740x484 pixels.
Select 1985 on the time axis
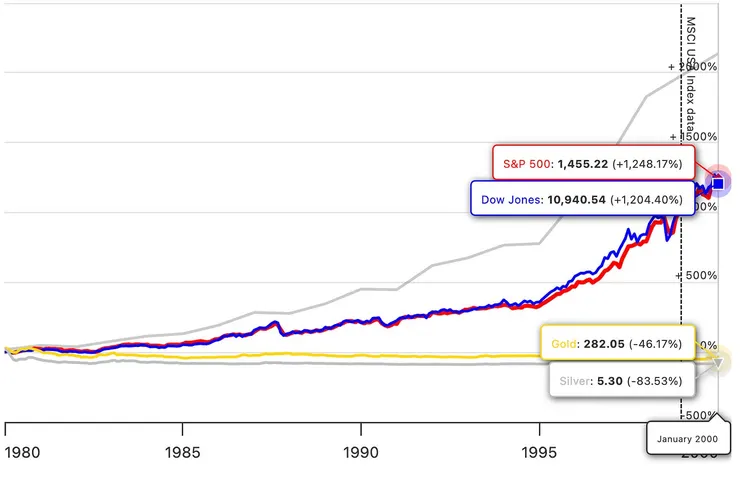[x=181, y=454]
